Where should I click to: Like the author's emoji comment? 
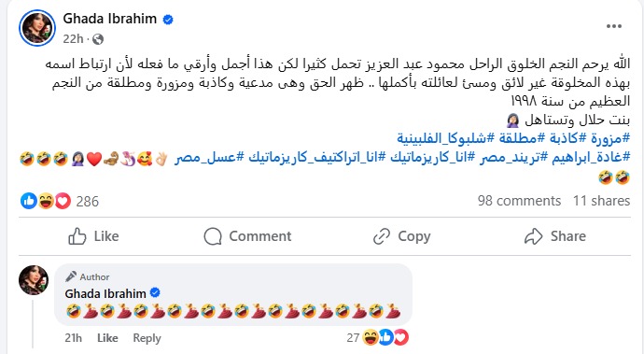tap(107, 338)
